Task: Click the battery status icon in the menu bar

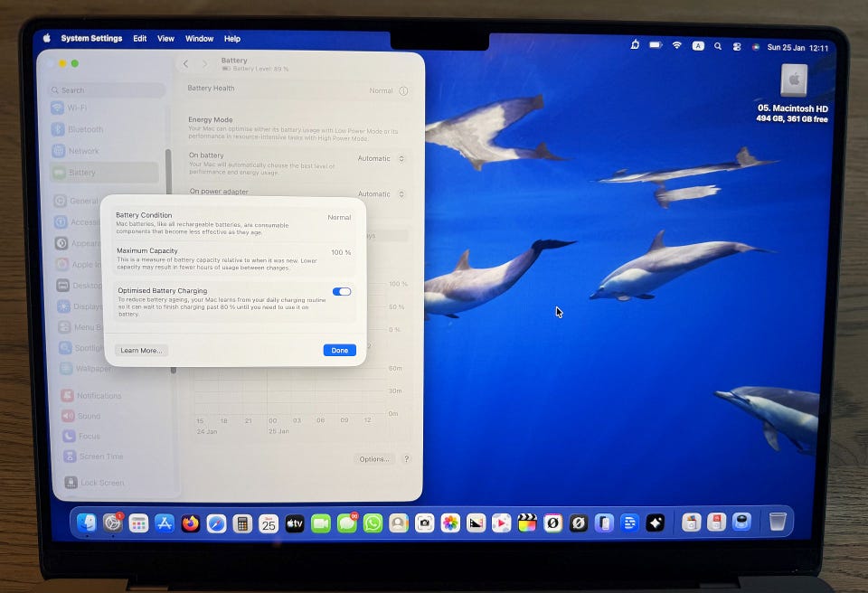Action: [656, 45]
